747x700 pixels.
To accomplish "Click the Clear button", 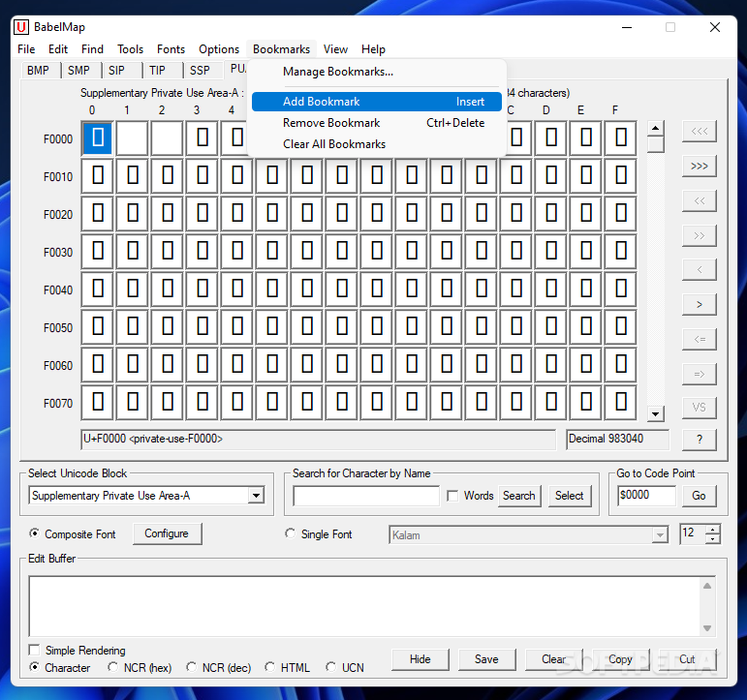I will [x=553, y=659].
